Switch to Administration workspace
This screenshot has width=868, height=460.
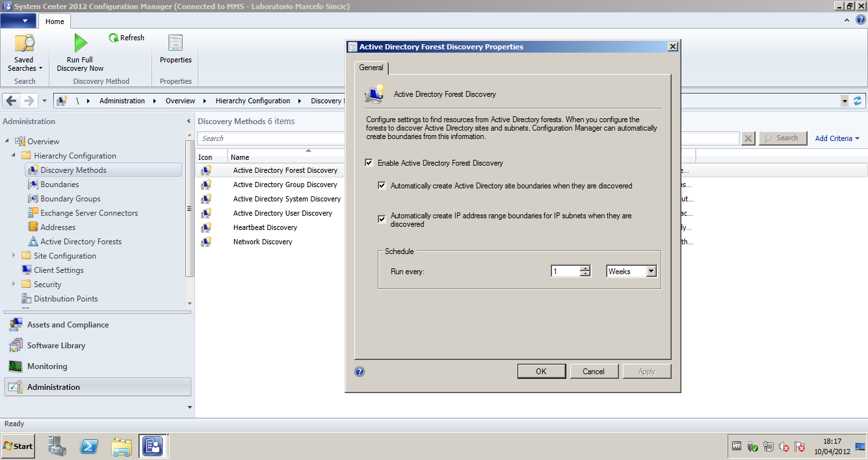coord(98,387)
